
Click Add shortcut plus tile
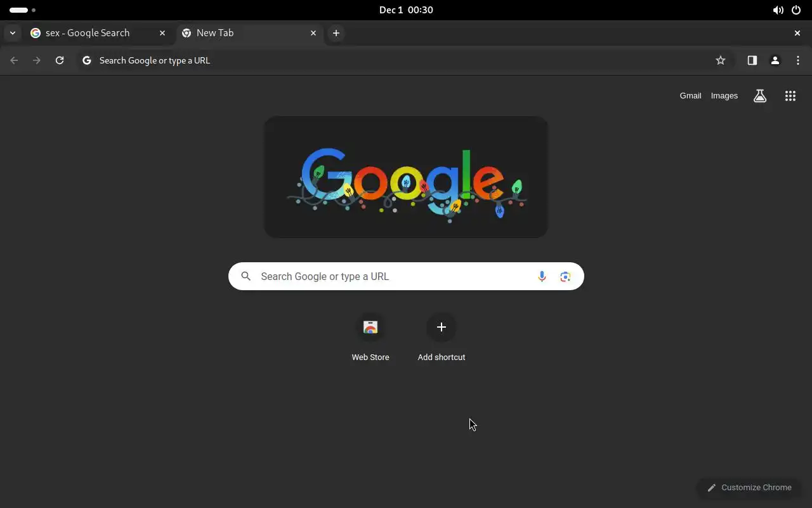442,338
